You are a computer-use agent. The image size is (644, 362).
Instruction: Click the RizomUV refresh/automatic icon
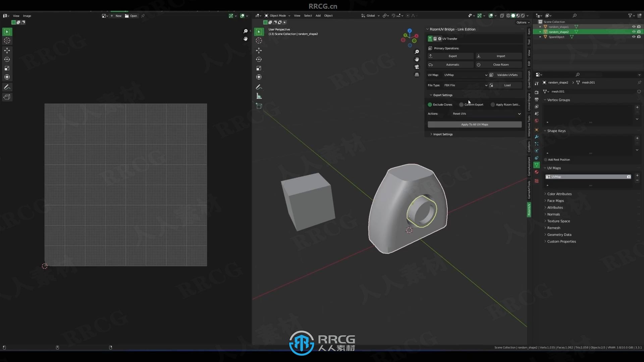tap(431, 65)
